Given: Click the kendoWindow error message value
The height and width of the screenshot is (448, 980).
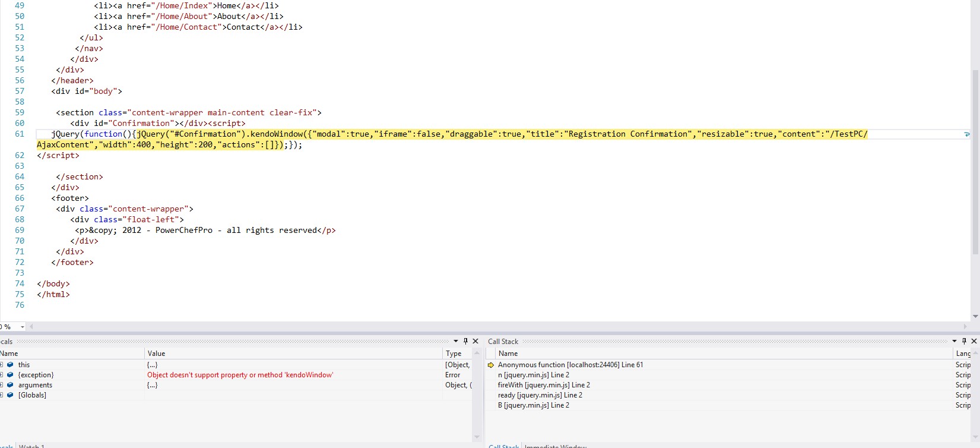Looking at the screenshot, I should [x=240, y=375].
